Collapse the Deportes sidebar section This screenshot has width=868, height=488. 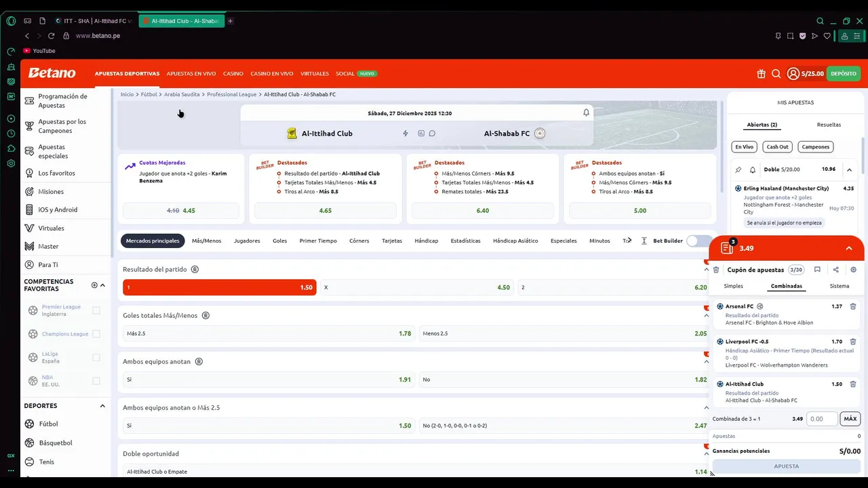(x=102, y=406)
